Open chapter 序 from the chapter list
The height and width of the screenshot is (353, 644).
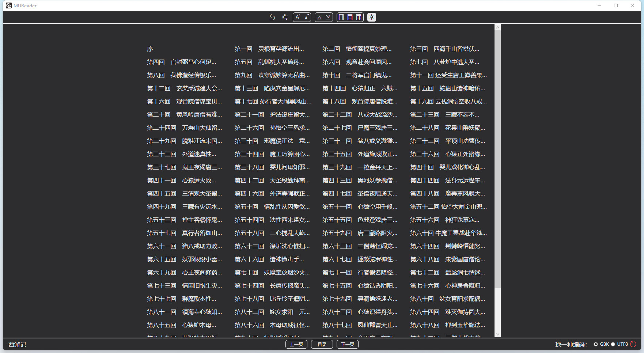[x=150, y=49]
